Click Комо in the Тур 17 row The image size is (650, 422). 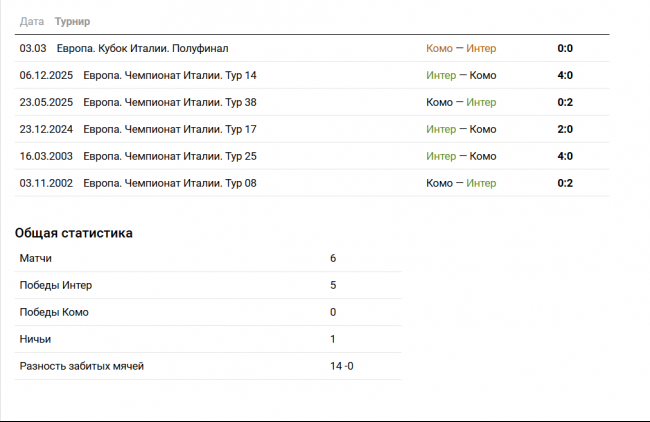point(483,129)
